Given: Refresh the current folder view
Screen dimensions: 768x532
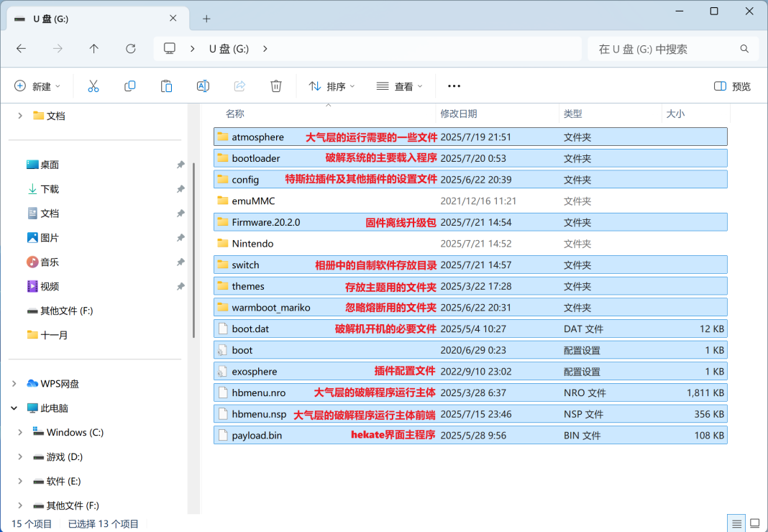Looking at the screenshot, I should point(130,49).
